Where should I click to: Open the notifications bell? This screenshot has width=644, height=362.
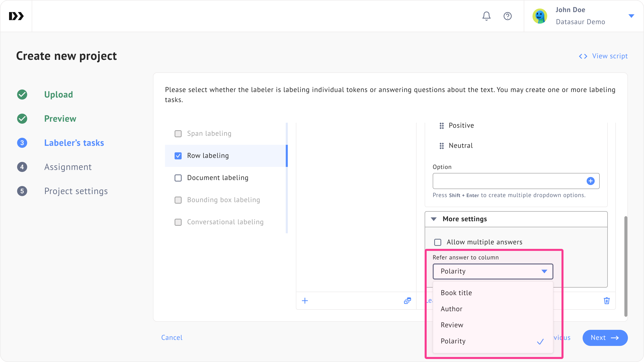tap(486, 16)
